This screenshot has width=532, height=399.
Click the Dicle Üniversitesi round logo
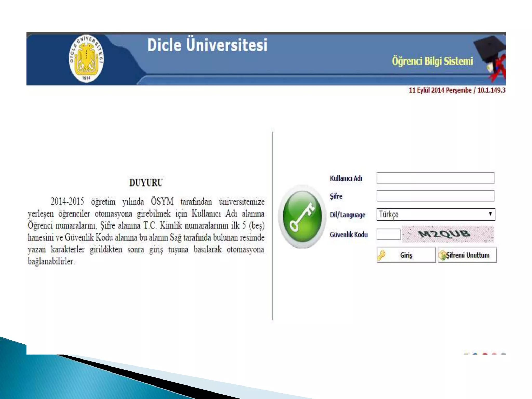pos(86,59)
